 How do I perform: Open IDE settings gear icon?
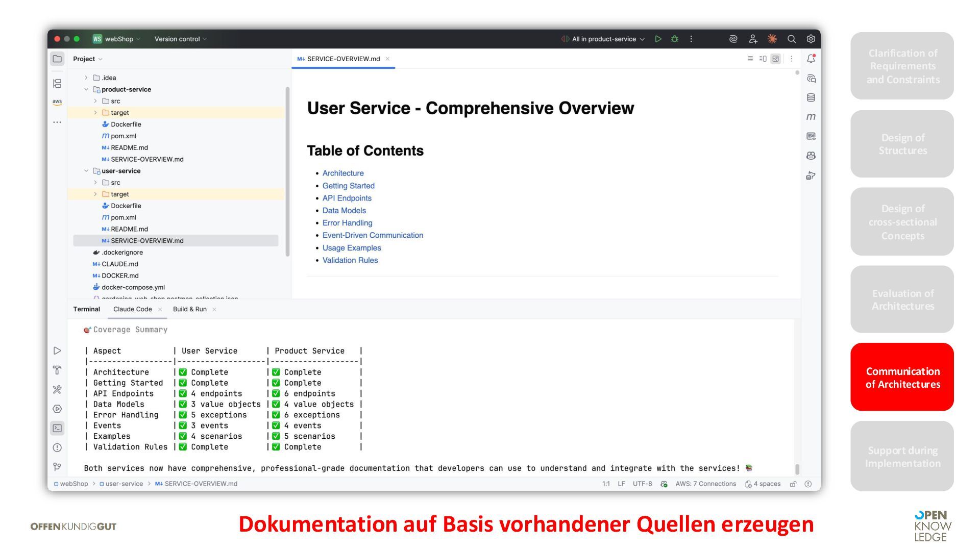click(x=811, y=39)
